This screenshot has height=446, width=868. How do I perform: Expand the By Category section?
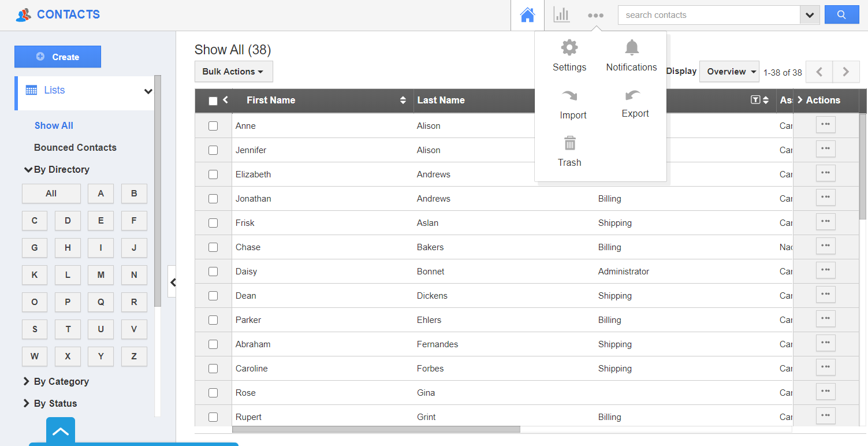click(x=61, y=381)
